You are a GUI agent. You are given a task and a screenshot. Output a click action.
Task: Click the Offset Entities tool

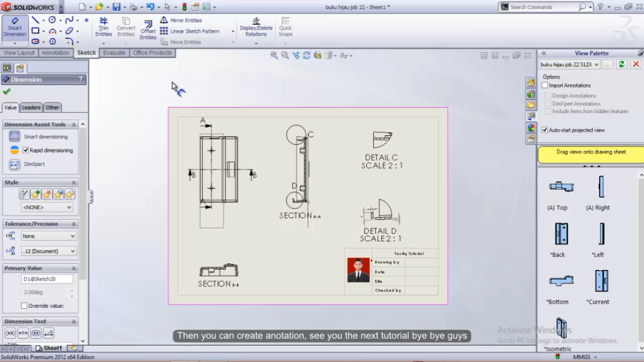point(148,28)
